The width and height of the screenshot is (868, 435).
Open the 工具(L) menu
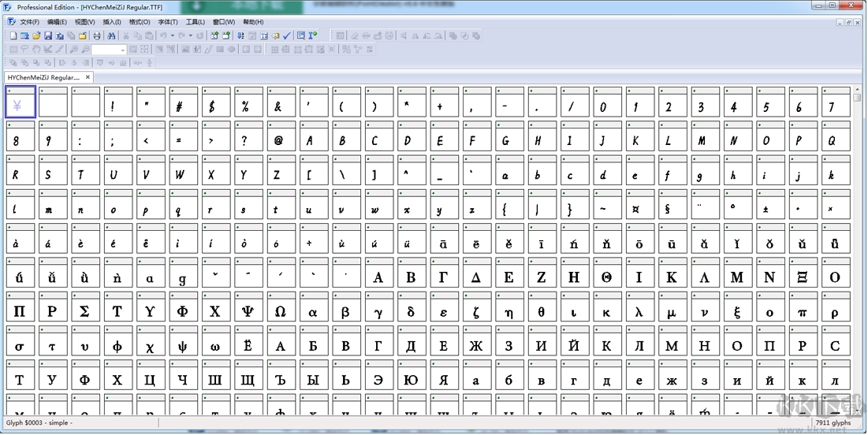(196, 22)
